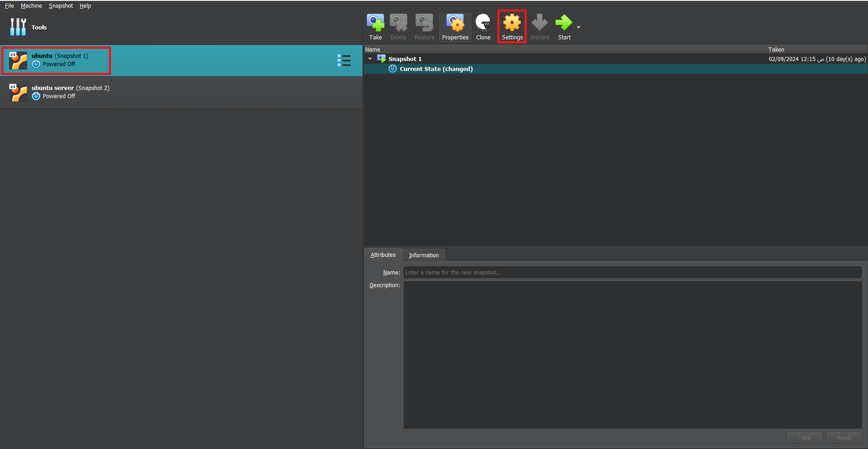Click the Discard toolbar icon
868x449 pixels.
point(539,23)
